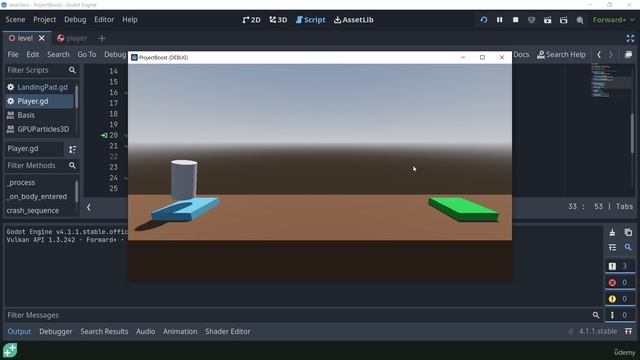Open the GPUParticles3D documentation entry
Image resolution: width=640 pixels, height=360 pixels.
point(39,129)
